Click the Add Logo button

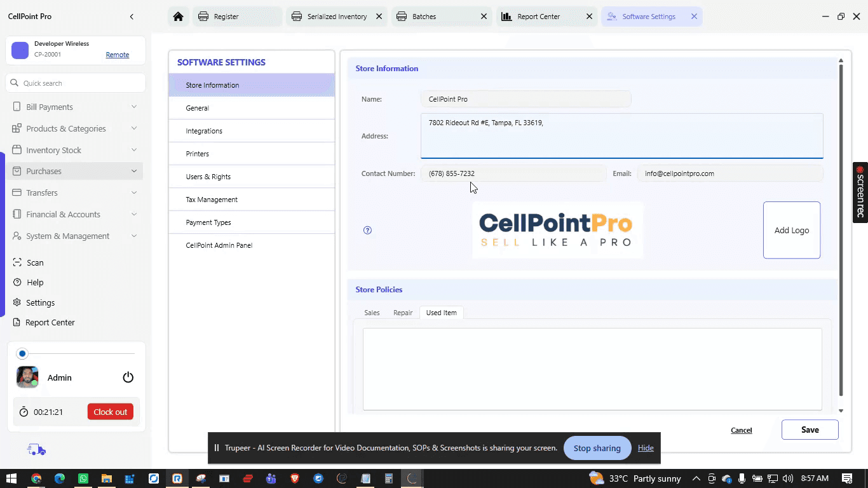pyautogui.click(x=792, y=230)
